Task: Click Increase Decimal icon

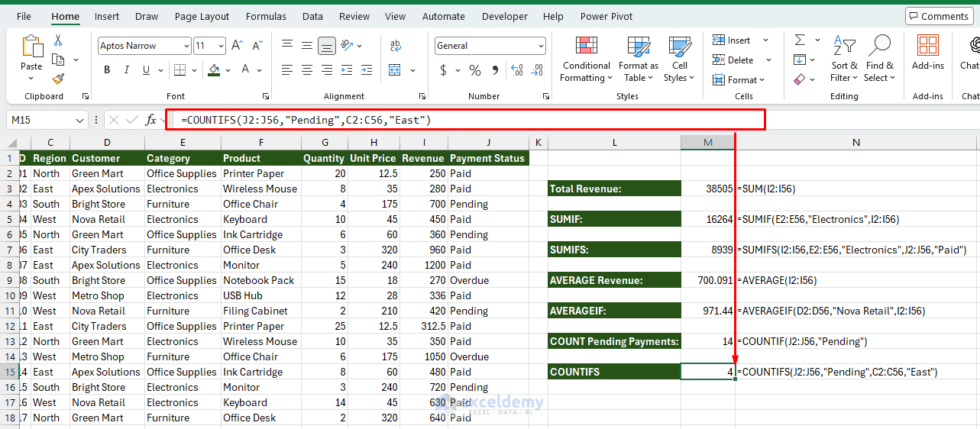Action: pyautogui.click(x=517, y=70)
